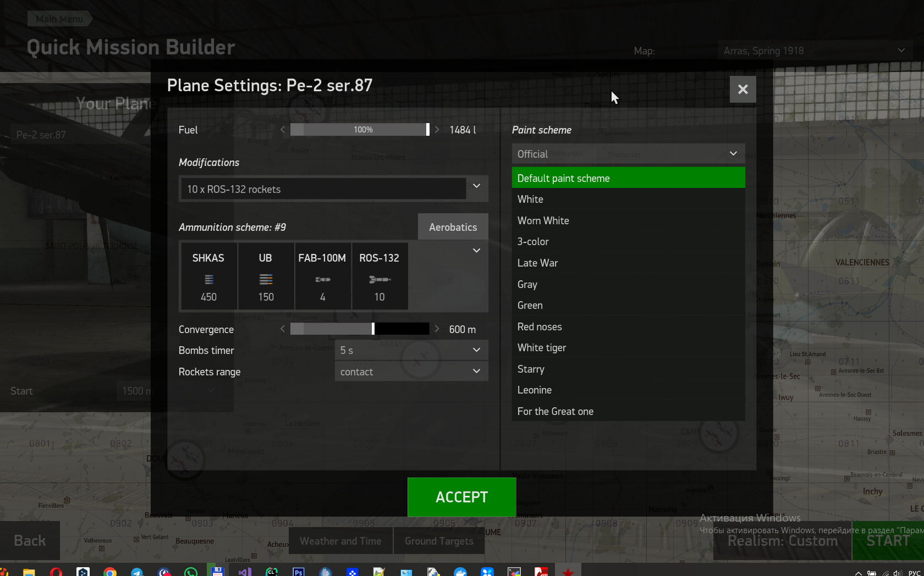Open Ground Targets settings

(439, 541)
